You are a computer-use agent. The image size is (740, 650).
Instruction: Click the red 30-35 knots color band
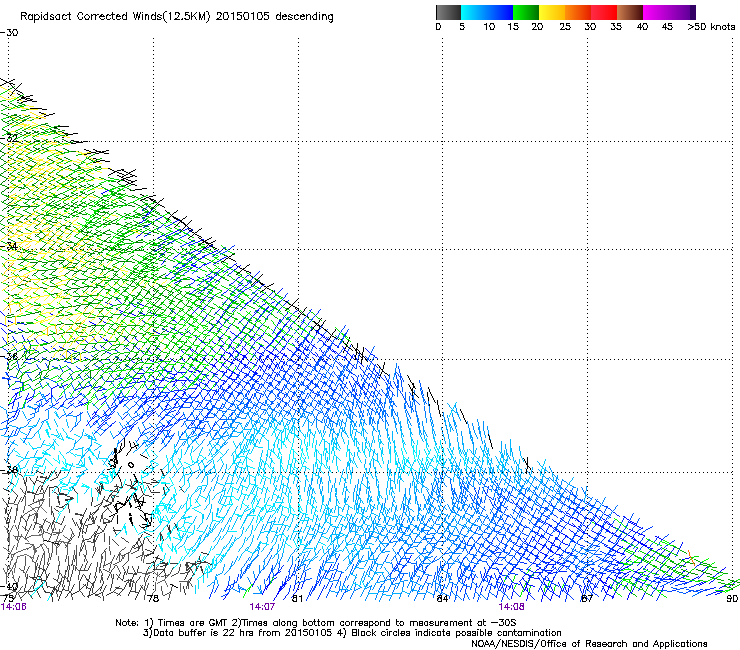[604, 12]
